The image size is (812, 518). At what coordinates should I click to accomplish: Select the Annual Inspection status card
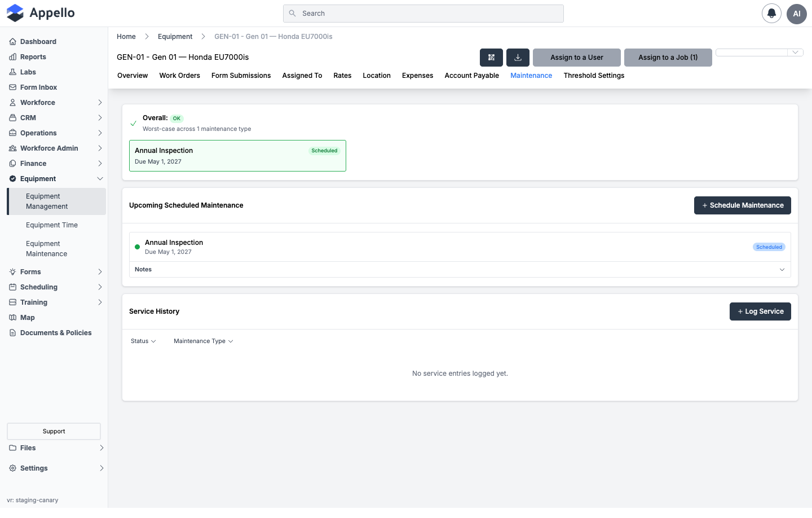(237, 156)
